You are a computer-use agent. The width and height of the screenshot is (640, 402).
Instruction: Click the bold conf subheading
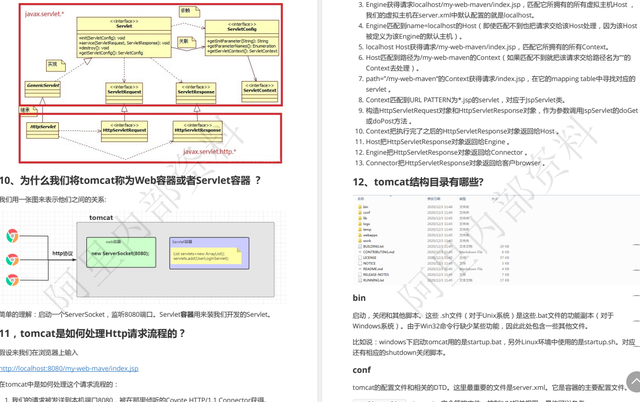[x=362, y=370]
